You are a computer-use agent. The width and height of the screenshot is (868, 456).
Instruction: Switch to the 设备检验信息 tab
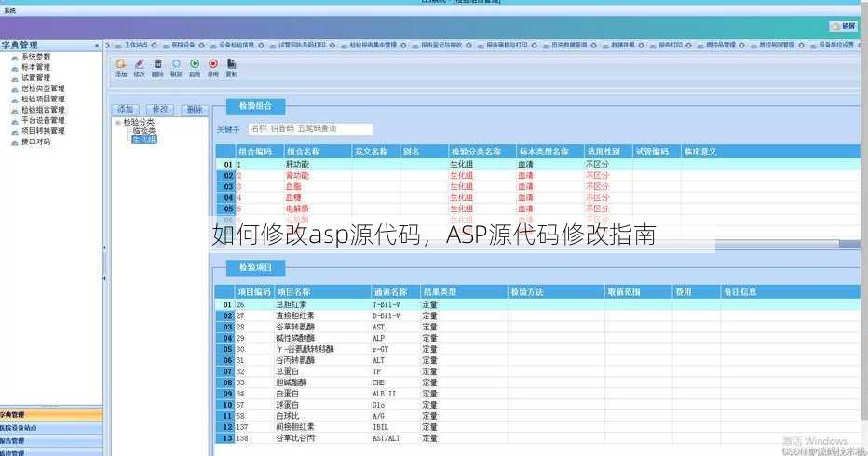[237, 45]
